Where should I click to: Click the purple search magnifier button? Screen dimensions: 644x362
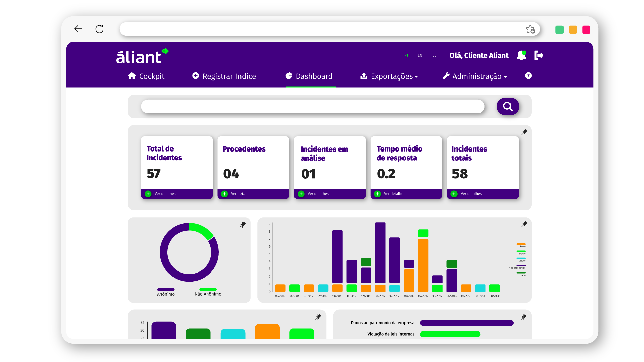click(508, 106)
